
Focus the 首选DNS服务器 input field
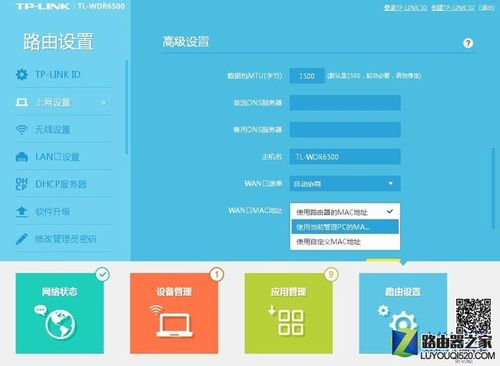345,102
